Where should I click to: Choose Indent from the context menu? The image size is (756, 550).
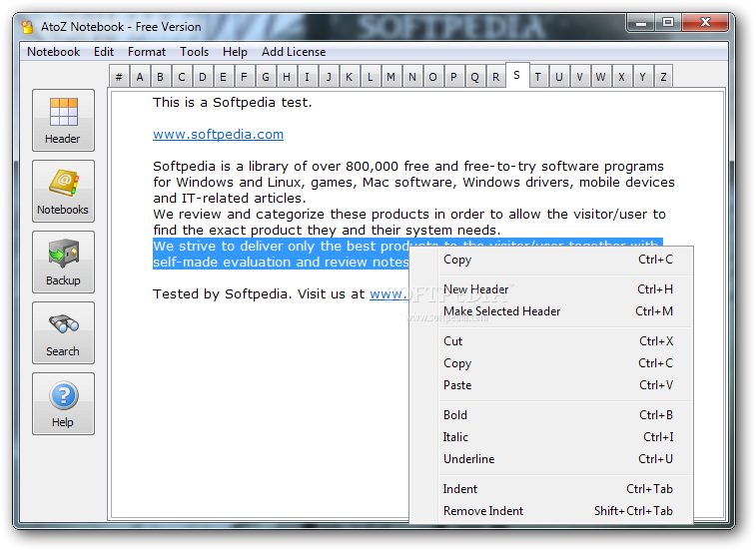551,489
